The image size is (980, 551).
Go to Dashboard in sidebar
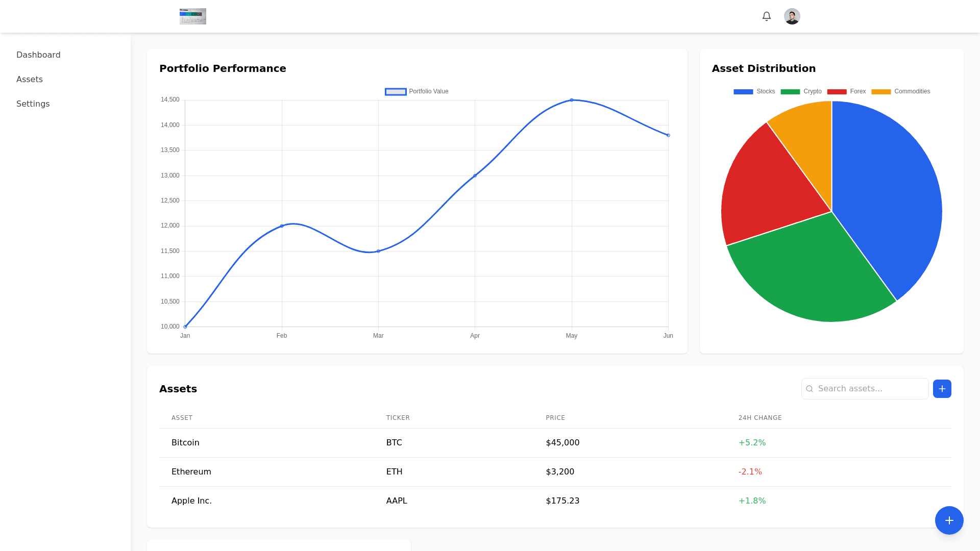[38, 55]
